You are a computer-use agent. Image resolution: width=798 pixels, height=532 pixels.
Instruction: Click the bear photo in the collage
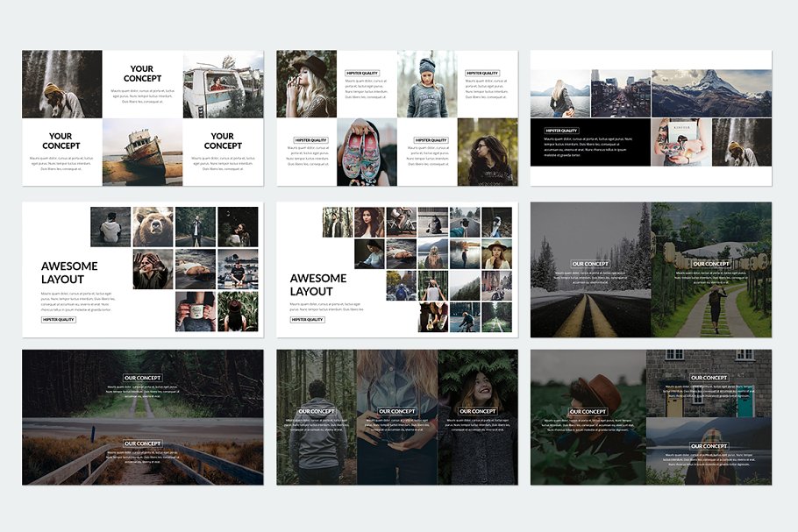point(153,227)
